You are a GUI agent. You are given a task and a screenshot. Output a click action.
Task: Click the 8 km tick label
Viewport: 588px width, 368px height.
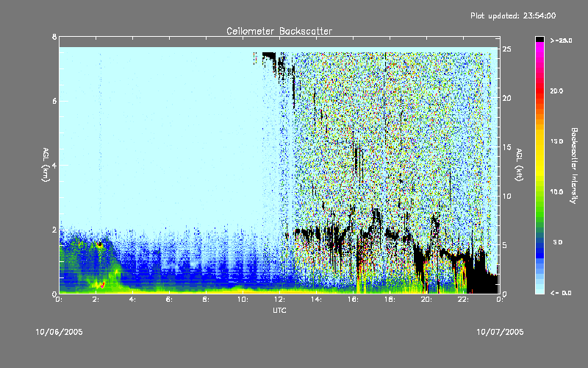[54, 37]
